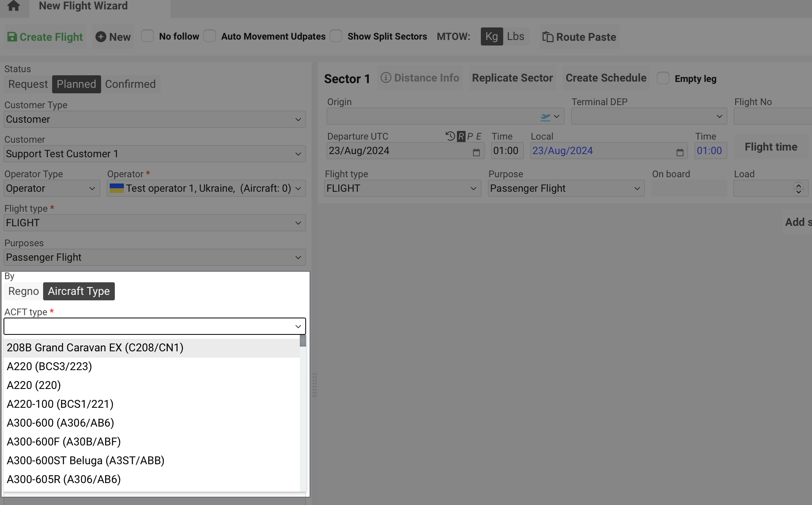Screen dimensions: 812x505
Task: Enable the No follow checkbox
Action: [147, 36]
